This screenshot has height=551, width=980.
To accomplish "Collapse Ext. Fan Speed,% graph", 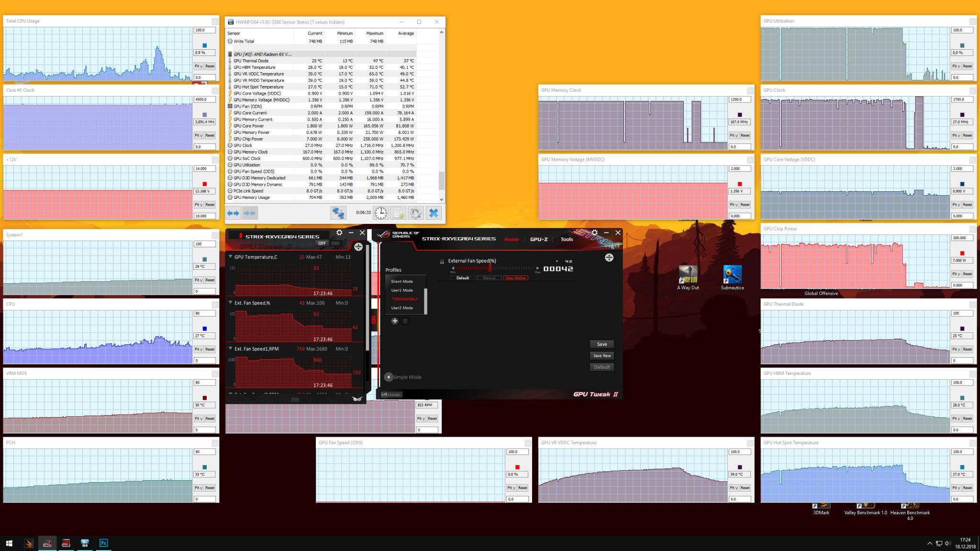I will coord(231,303).
